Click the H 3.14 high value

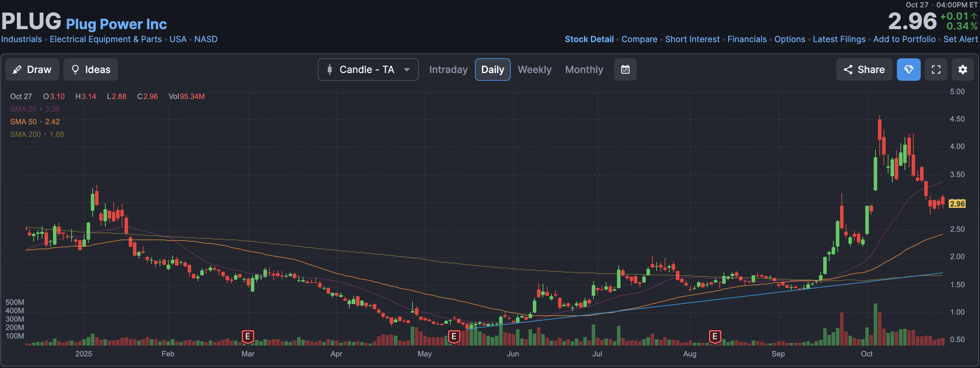click(x=86, y=96)
